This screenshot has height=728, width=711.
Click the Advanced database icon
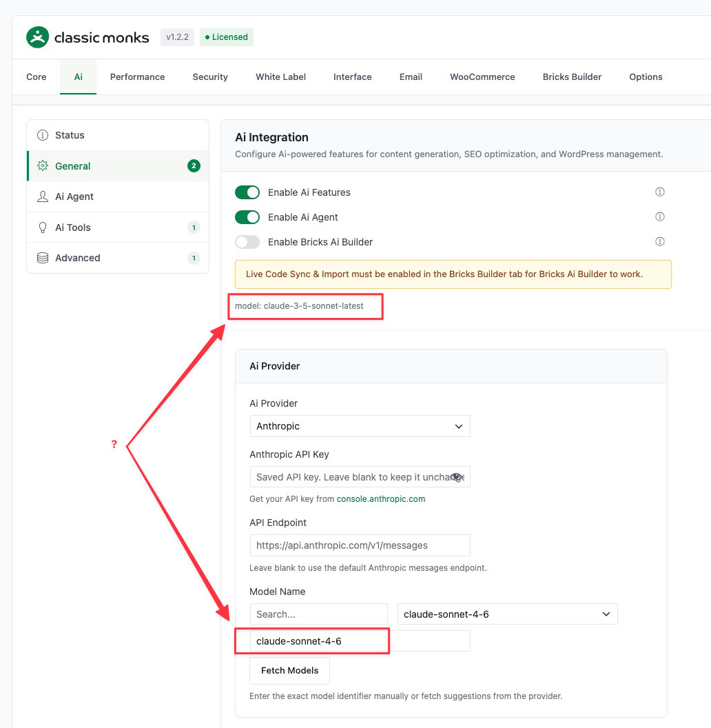43,258
